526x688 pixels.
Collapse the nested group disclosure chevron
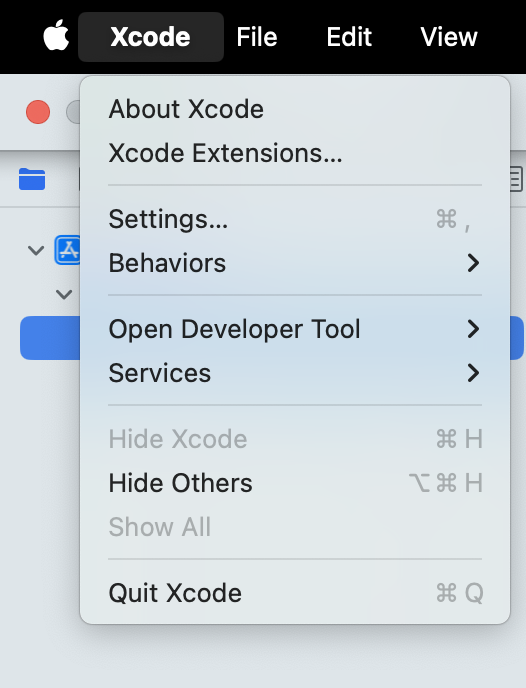click(64, 294)
